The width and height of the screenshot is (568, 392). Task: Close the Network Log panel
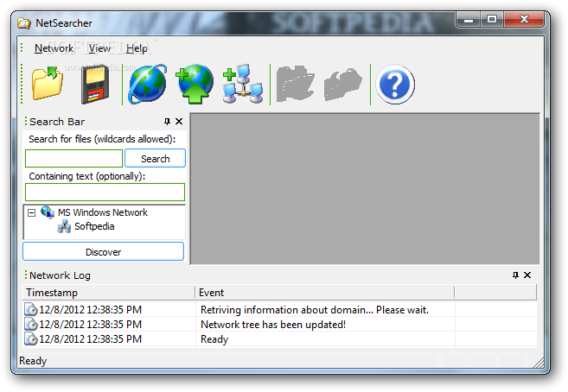(x=527, y=275)
